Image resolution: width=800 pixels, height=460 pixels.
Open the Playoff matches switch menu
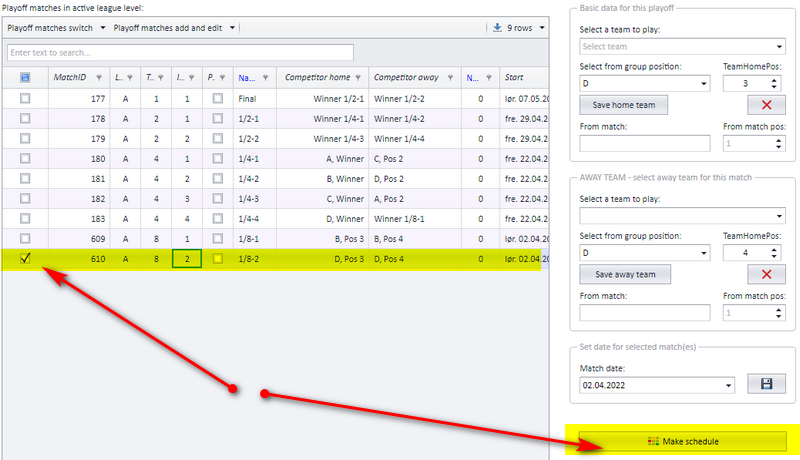(x=56, y=28)
